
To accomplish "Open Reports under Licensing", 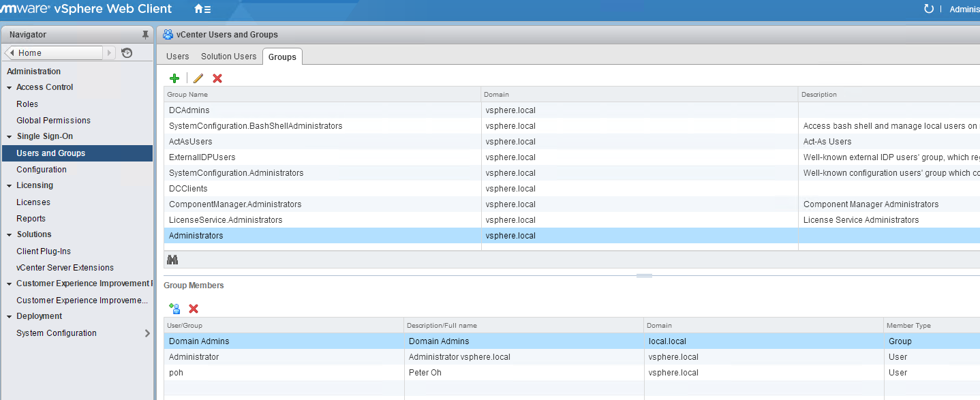I will 31,219.
